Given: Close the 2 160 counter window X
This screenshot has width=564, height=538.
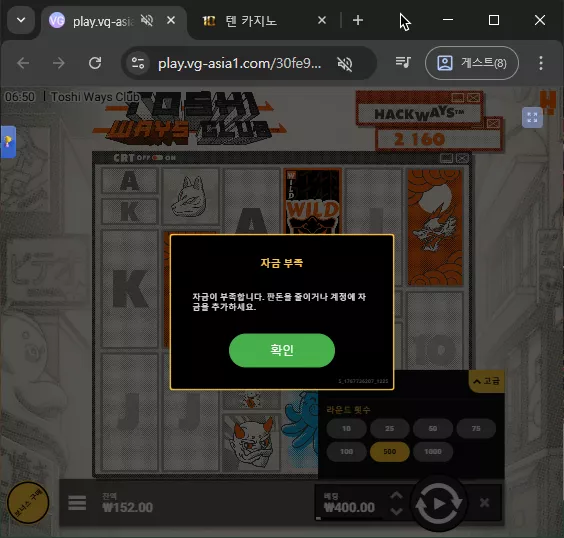Looking at the screenshot, I should click(x=493, y=123).
